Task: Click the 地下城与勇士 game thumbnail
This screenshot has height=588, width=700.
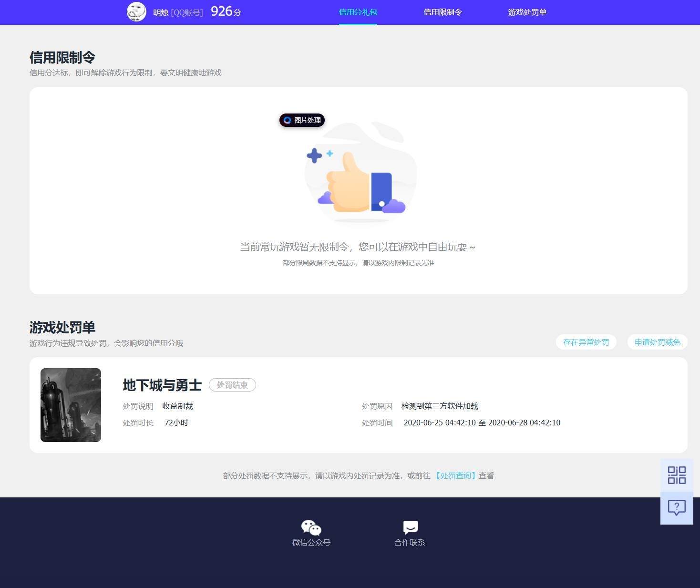Action: pyautogui.click(x=71, y=405)
